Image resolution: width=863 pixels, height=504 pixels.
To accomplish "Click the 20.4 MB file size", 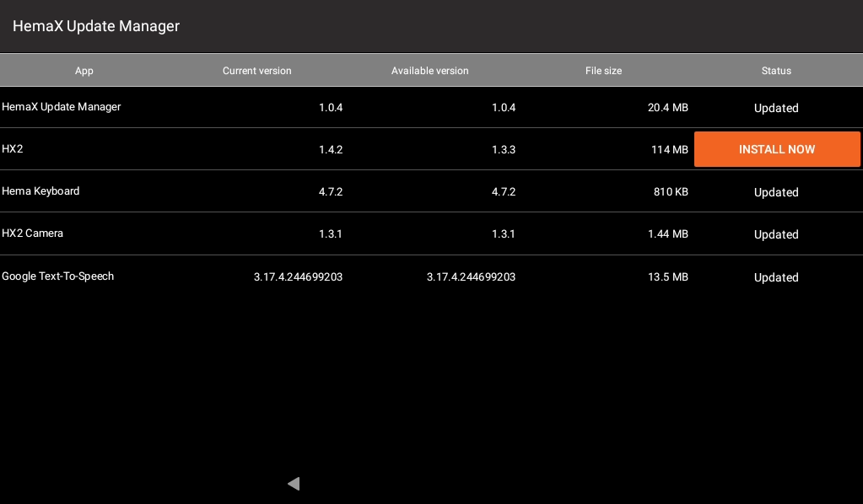I will pos(668,108).
